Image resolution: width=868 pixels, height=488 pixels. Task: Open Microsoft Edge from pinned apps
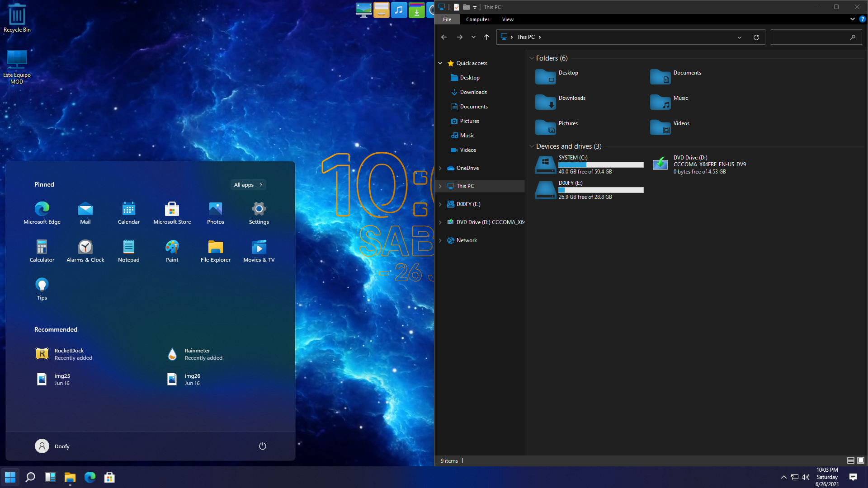coord(42,212)
